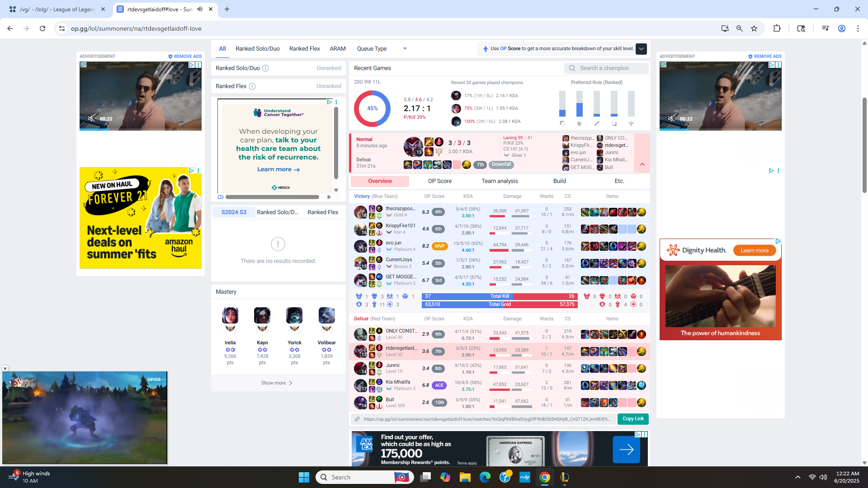
Task: Close the floating OPGG video player
Action: (5, 369)
